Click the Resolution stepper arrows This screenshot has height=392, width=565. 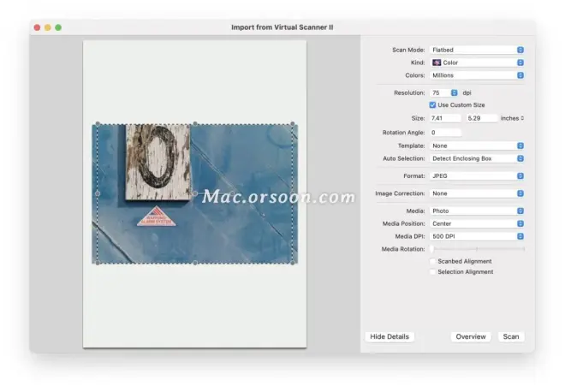coord(455,92)
